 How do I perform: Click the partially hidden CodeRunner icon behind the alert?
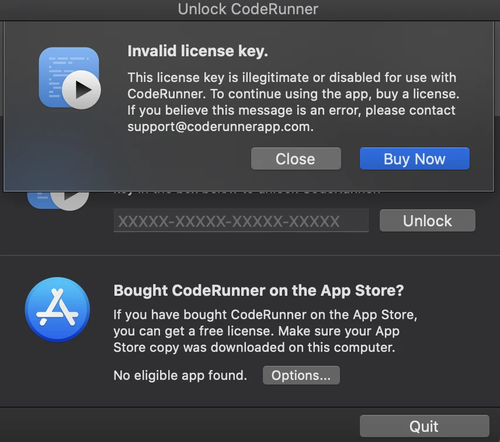[58, 201]
